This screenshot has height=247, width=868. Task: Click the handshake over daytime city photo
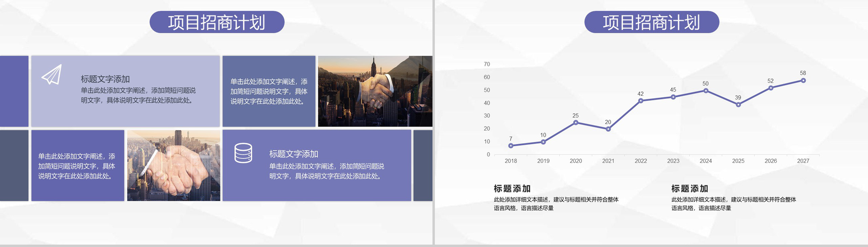[x=174, y=165]
